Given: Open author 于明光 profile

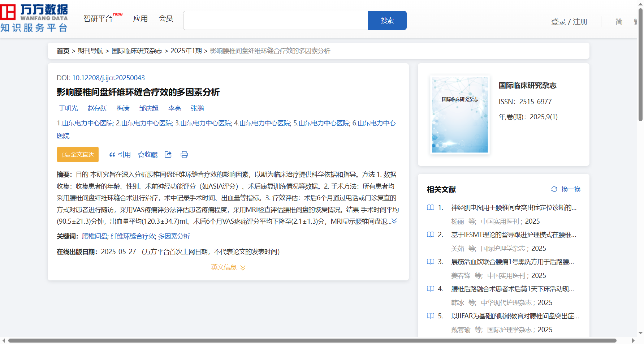Looking at the screenshot, I should [x=68, y=108].
